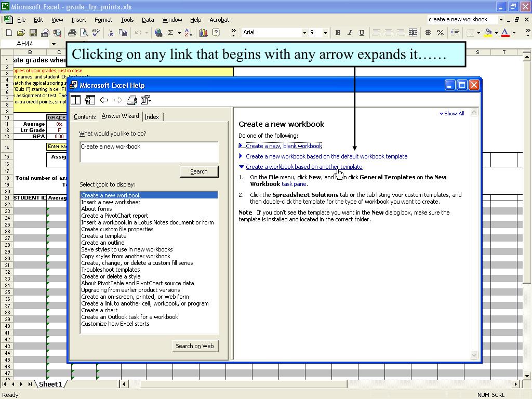Viewport: 532px width, 399px height.
Task: Open the Font size dropdown arrow
Action: tap(325, 33)
